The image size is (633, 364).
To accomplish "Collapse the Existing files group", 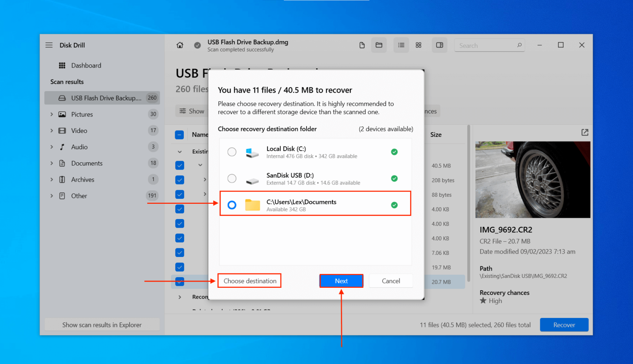I will pyautogui.click(x=180, y=151).
